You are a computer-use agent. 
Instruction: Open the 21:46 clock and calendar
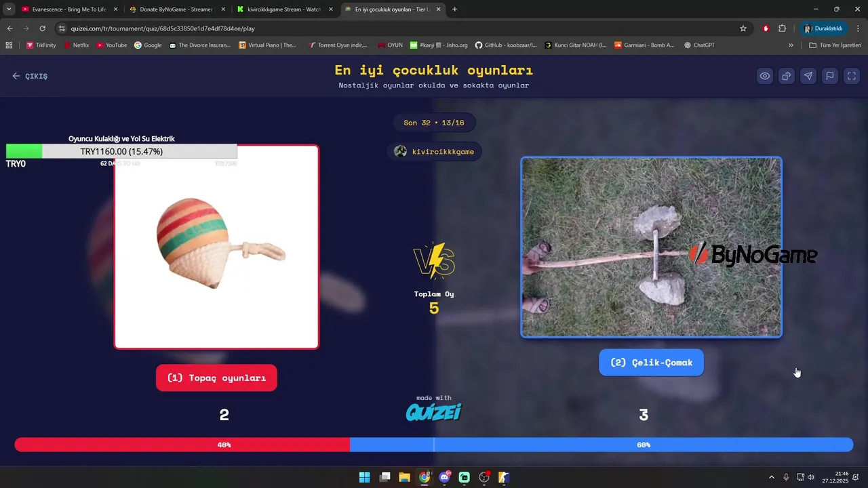pos(835,477)
